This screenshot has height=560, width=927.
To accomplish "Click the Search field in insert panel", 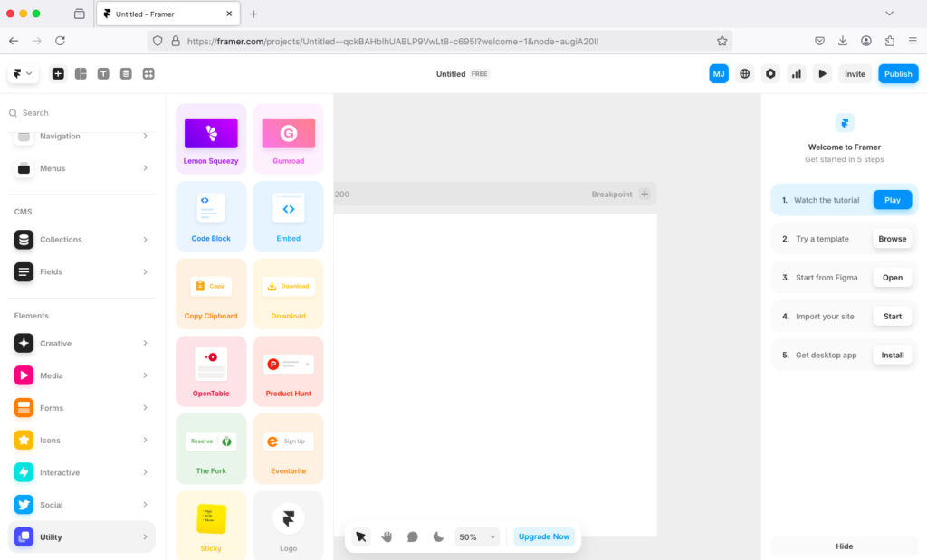I will tap(82, 113).
